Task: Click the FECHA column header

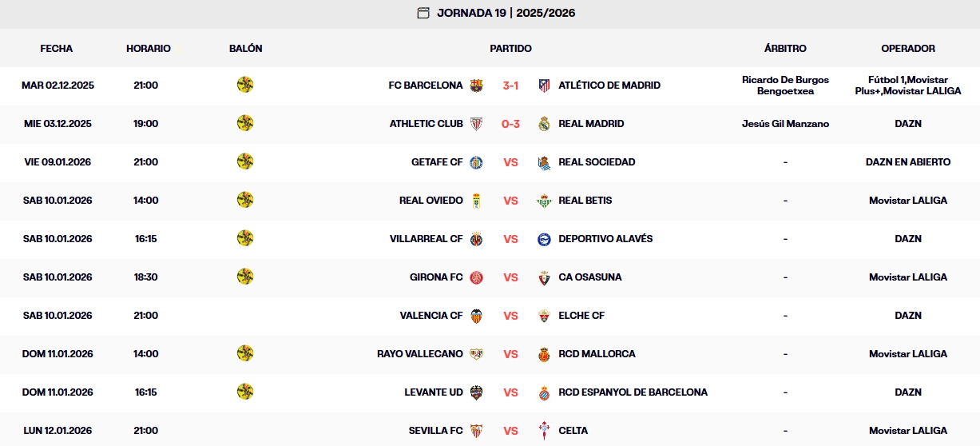Action: coord(57,49)
